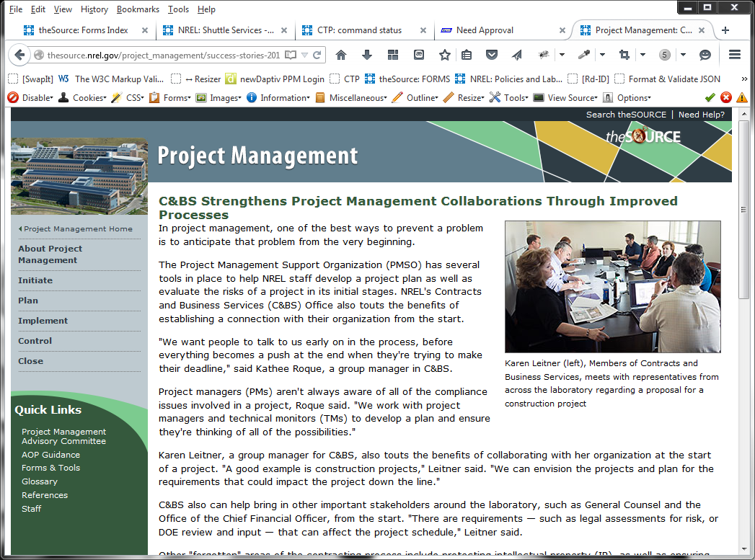Open the File menu
The image size is (755, 560).
[x=15, y=9]
